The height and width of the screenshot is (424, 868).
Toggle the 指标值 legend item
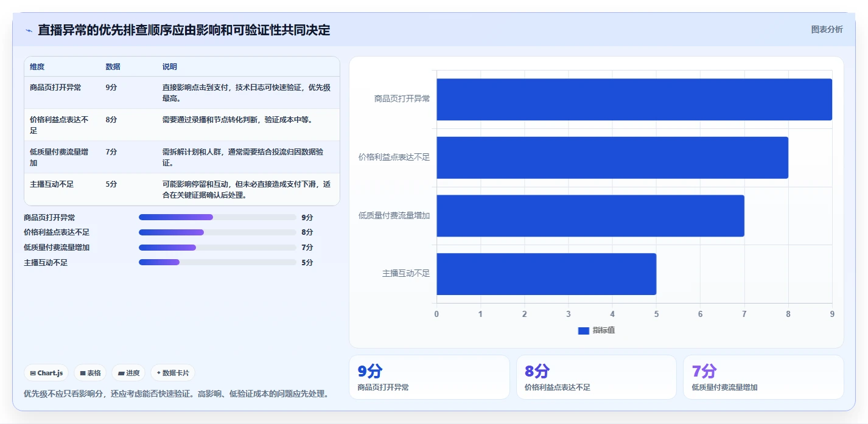[x=596, y=330]
